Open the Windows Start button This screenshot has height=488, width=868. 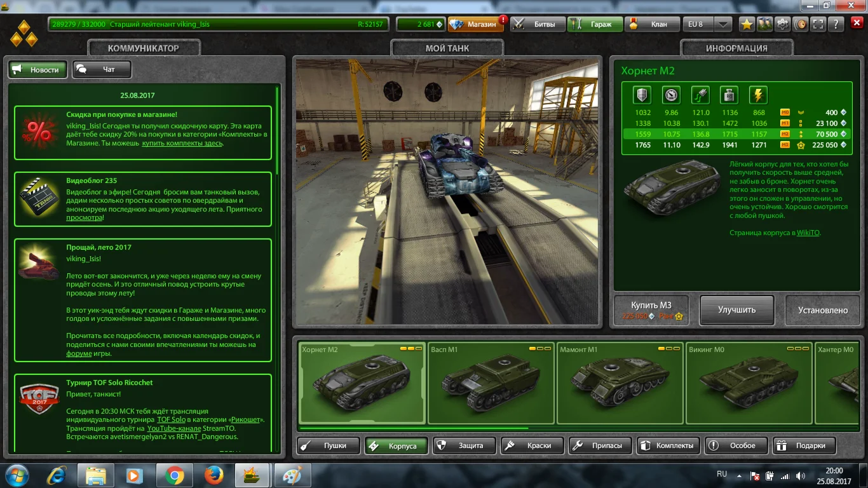tap(16, 475)
